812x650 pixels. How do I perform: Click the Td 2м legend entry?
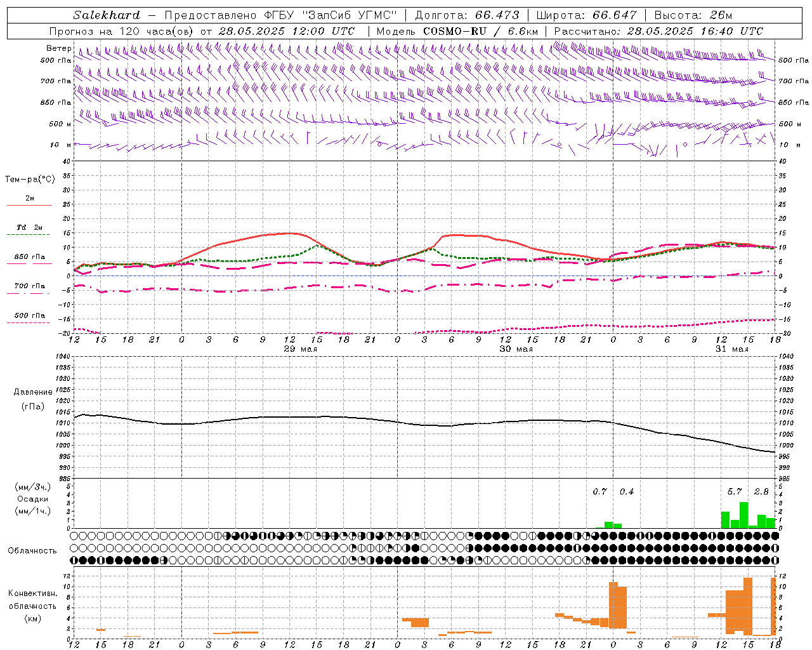click(30, 227)
